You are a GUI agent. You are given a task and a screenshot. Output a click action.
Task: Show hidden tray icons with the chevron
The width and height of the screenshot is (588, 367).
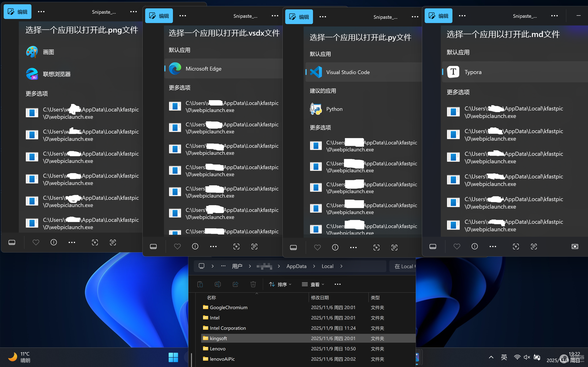[491, 357]
